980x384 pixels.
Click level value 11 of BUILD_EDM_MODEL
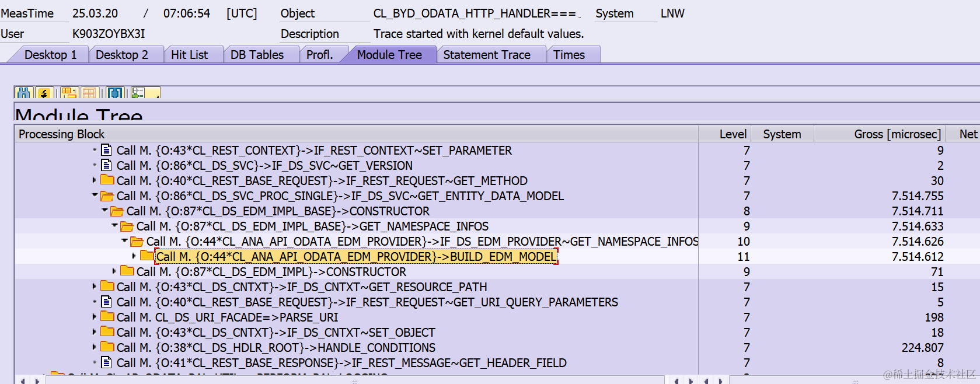pyautogui.click(x=743, y=256)
